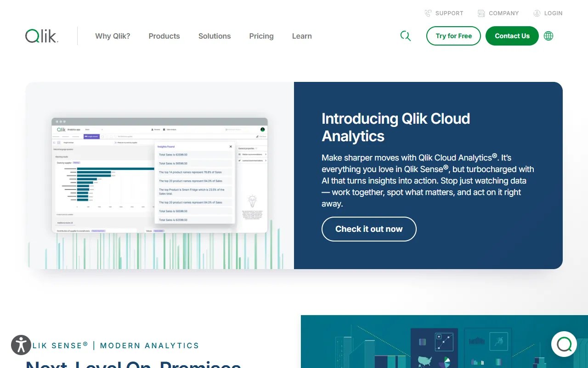Open the Learn menu item

302,36
